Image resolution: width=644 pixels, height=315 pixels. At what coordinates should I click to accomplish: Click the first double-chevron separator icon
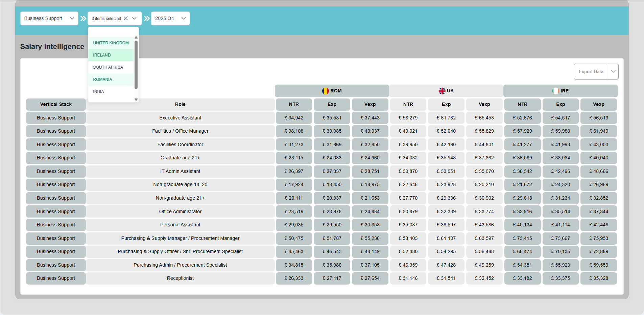tap(83, 19)
